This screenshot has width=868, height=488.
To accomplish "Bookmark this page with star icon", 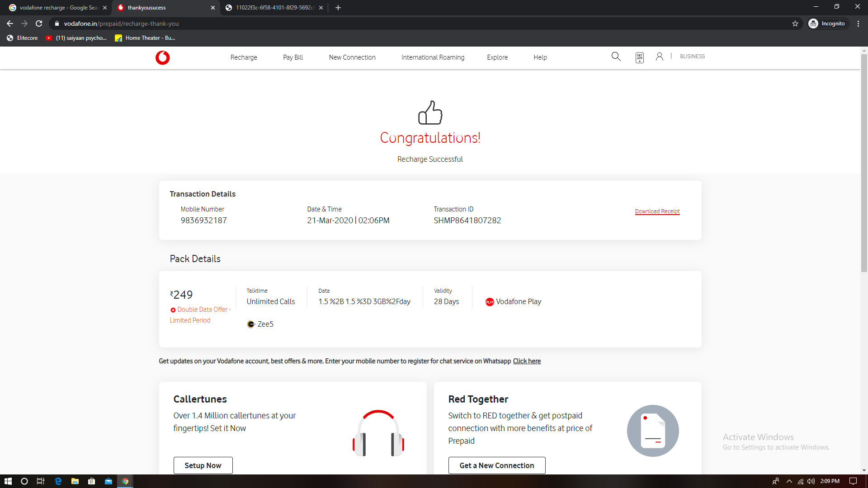I will [x=795, y=23].
